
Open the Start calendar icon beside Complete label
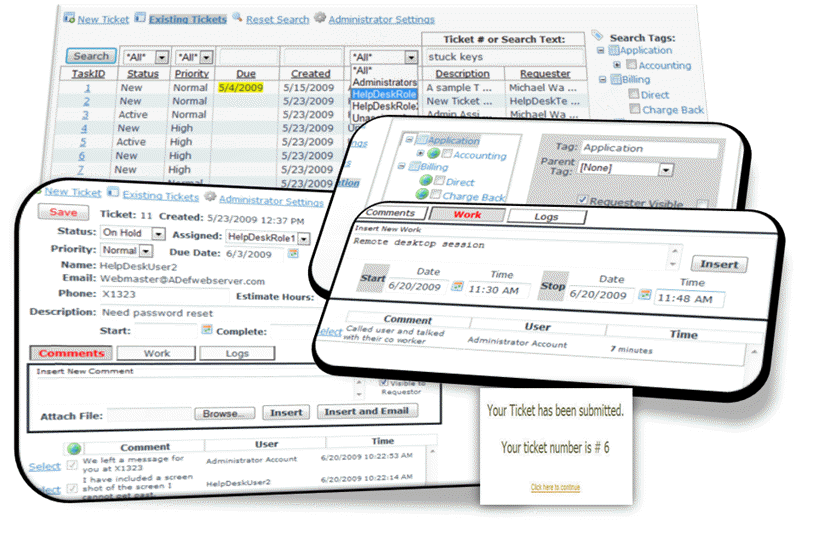207,329
